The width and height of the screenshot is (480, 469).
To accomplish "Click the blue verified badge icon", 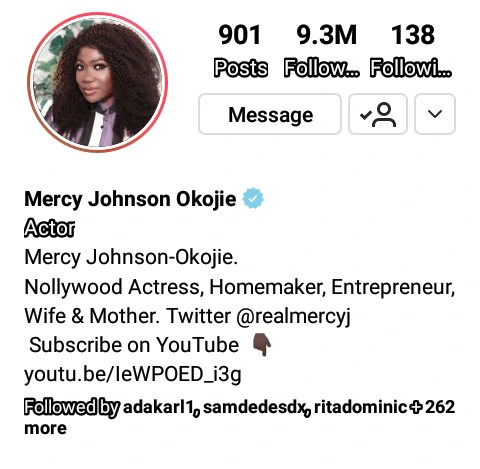I will pyautogui.click(x=253, y=198).
